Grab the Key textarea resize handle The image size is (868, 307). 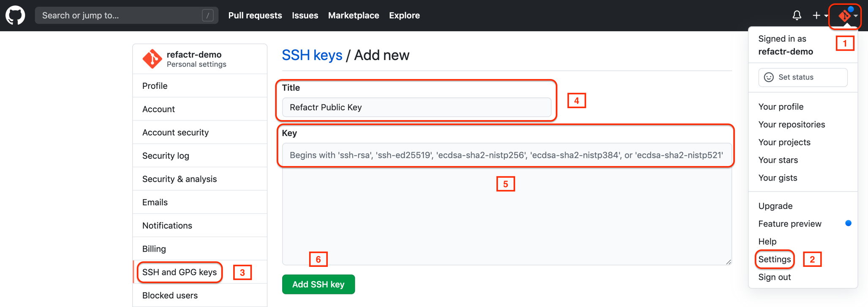coord(728,262)
